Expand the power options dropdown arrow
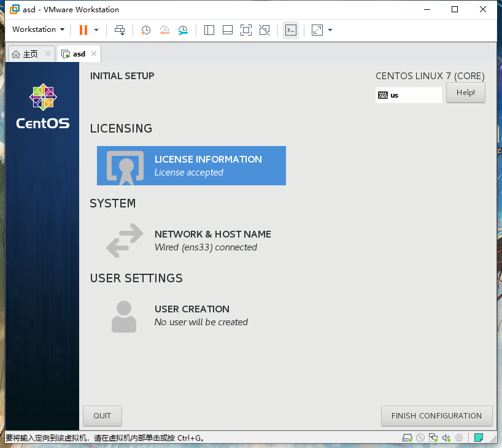This screenshot has height=448, width=502. coord(96,30)
